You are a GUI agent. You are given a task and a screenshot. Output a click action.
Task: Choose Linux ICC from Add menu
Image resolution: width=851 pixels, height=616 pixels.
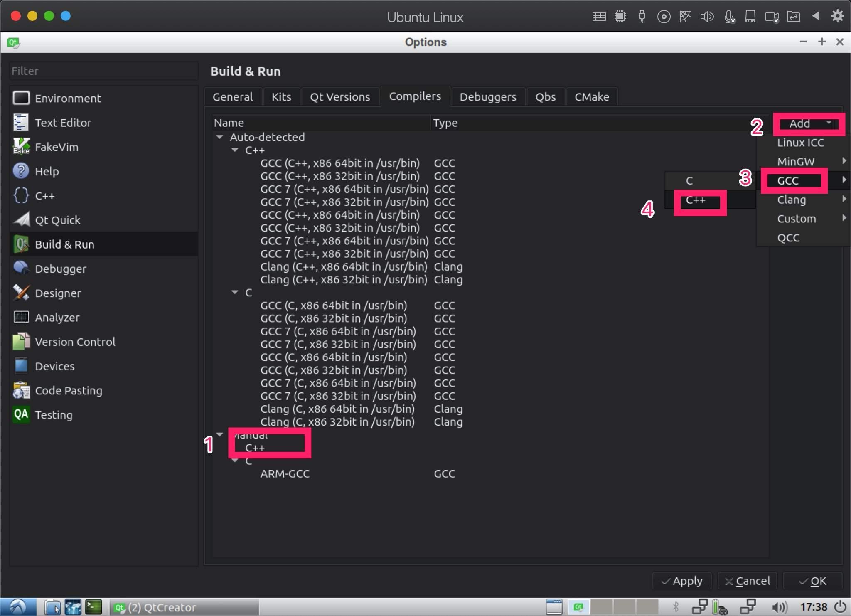(803, 143)
